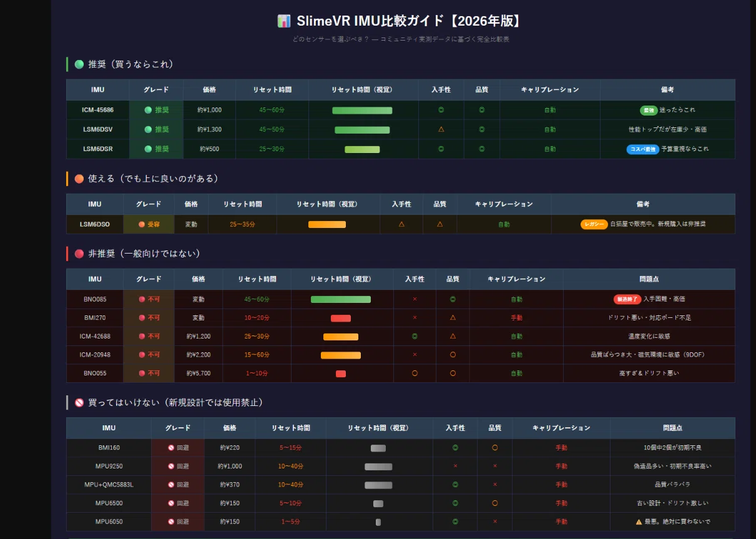
Task: Click the green 推奨 grade dot for LSM6DSV
Action: click(148, 129)
